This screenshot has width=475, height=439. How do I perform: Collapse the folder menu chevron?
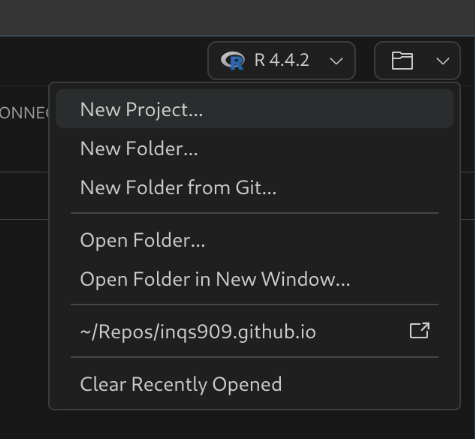pyautogui.click(x=443, y=61)
